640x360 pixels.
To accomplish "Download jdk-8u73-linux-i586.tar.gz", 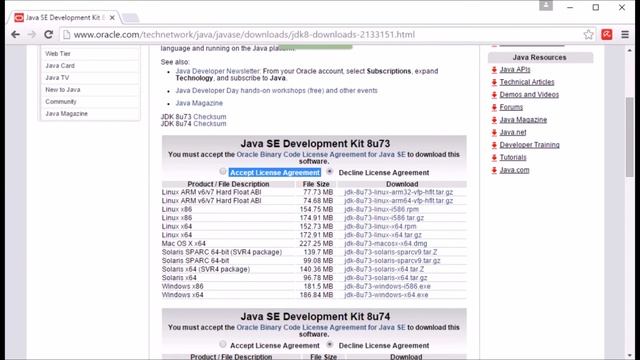I will (x=384, y=218).
